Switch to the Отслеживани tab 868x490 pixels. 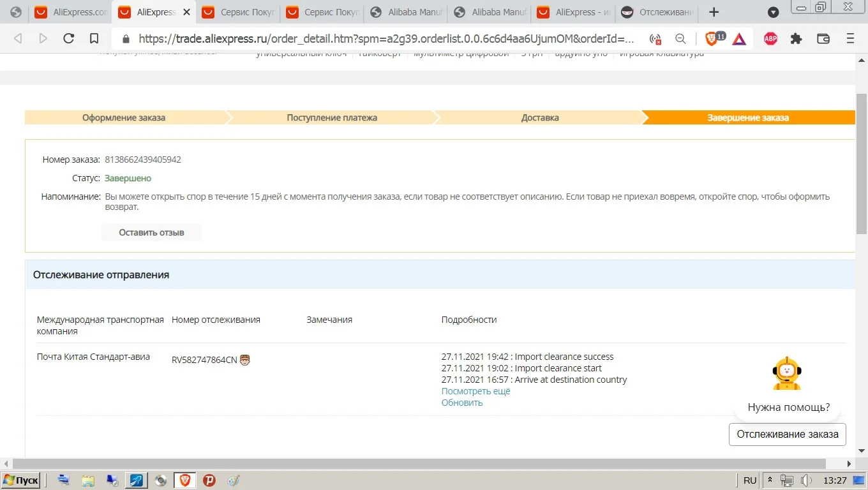[657, 12]
